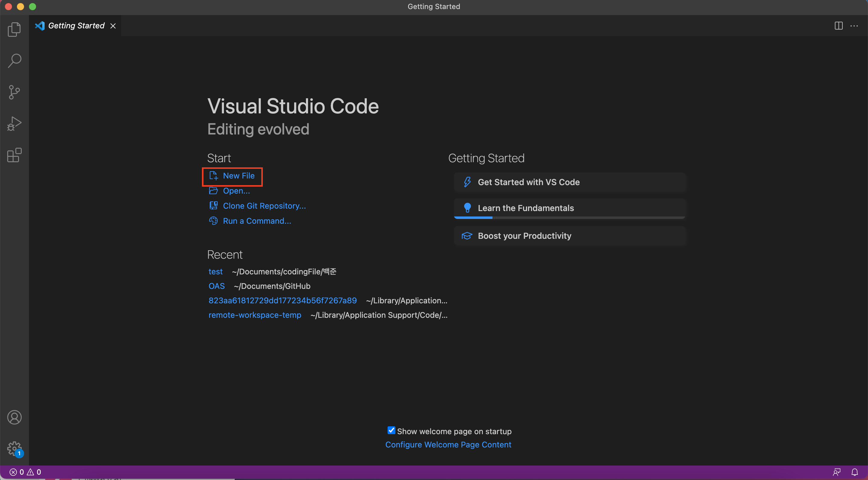
Task: Open Run and Debug view icon
Action: click(x=14, y=124)
